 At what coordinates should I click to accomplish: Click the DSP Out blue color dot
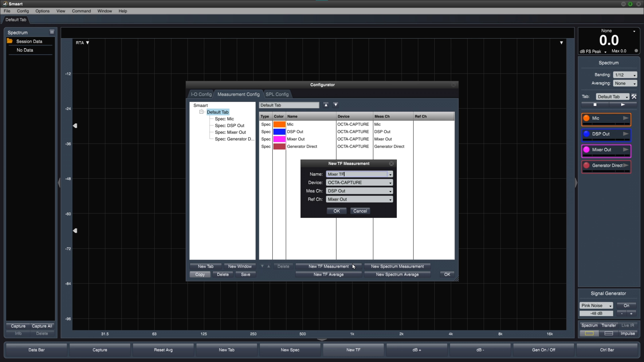coord(586,134)
